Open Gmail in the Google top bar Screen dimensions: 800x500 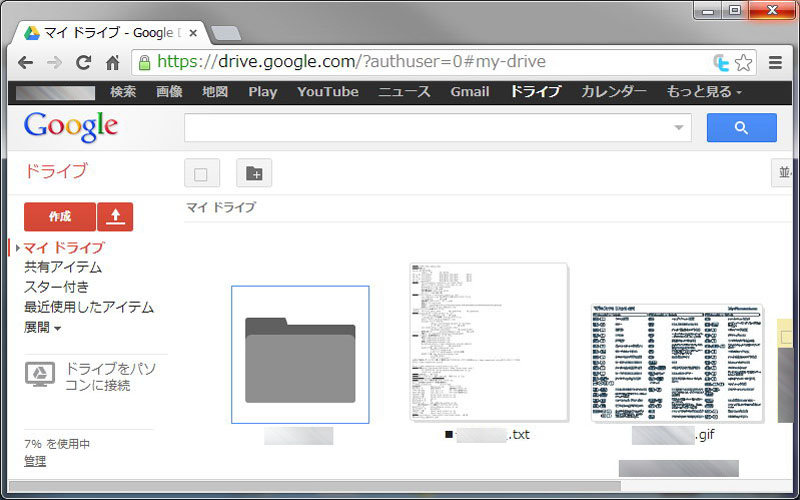click(470, 92)
